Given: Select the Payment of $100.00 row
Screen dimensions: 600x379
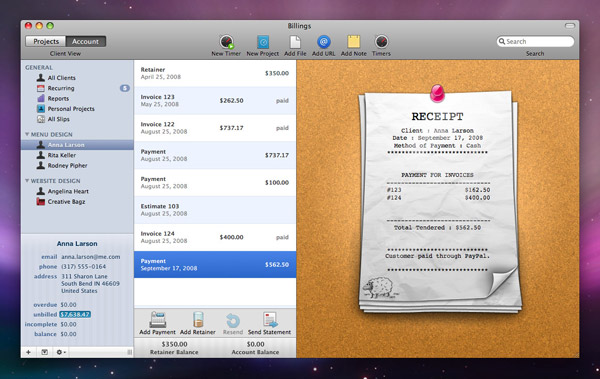Looking at the screenshot, I should [215, 183].
